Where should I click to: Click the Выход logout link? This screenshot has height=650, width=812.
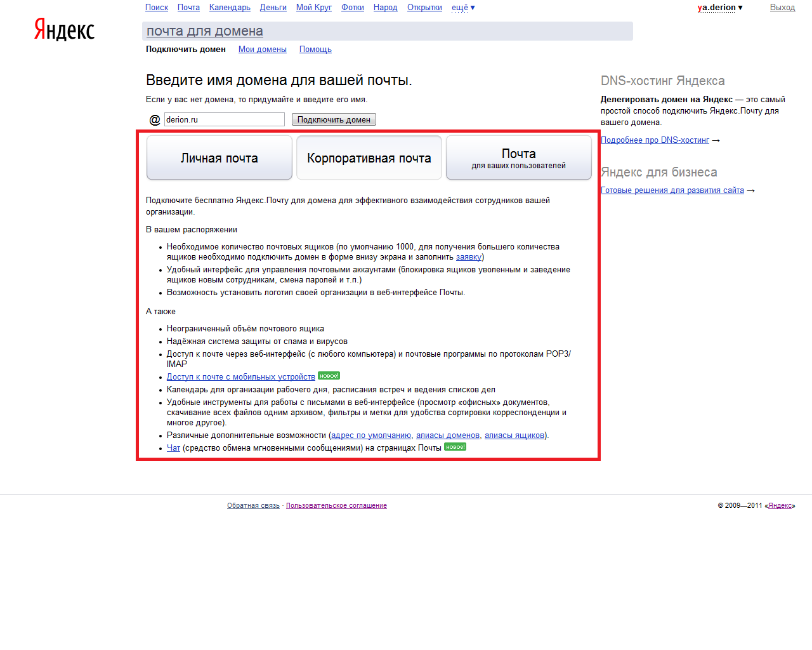tap(782, 8)
